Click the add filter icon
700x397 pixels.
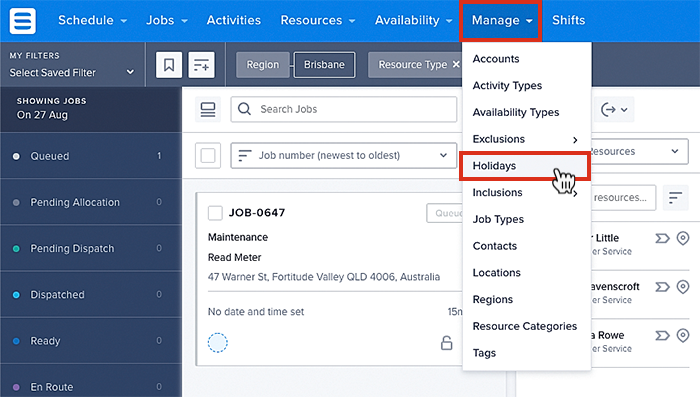[x=201, y=65]
